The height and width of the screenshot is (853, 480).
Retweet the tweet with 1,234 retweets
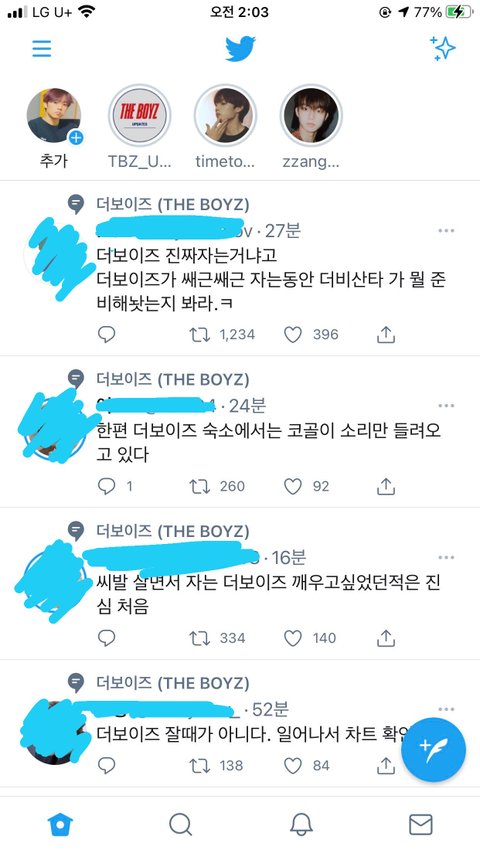click(199, 335)
